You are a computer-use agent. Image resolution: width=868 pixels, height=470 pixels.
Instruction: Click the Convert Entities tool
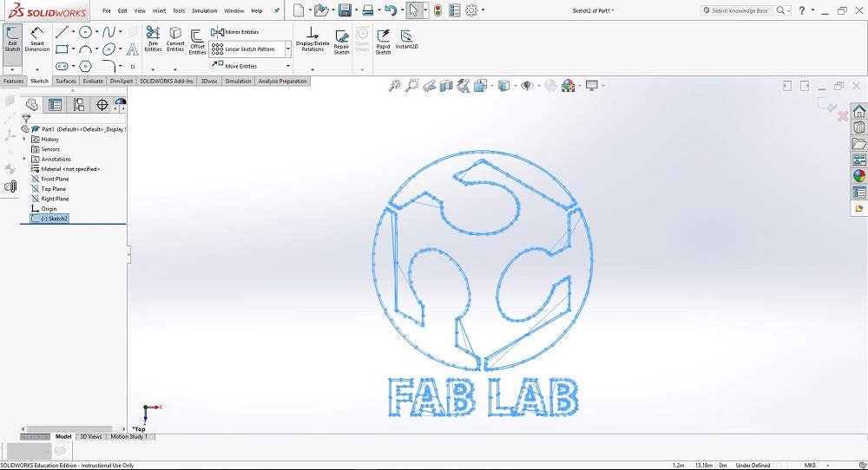pyautogui.click(x=175, y=39)
